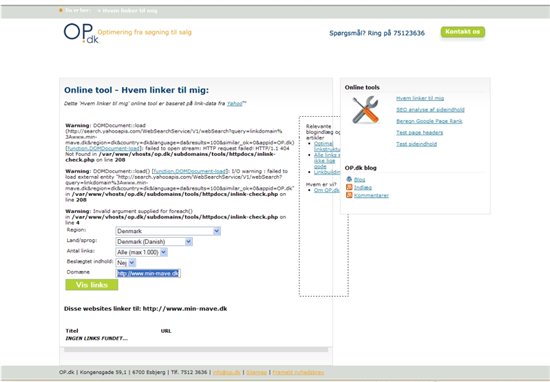The height and width of the screenshot is (382, 550).
Task: Click the Yahoo link
Action: click(235, 103)
